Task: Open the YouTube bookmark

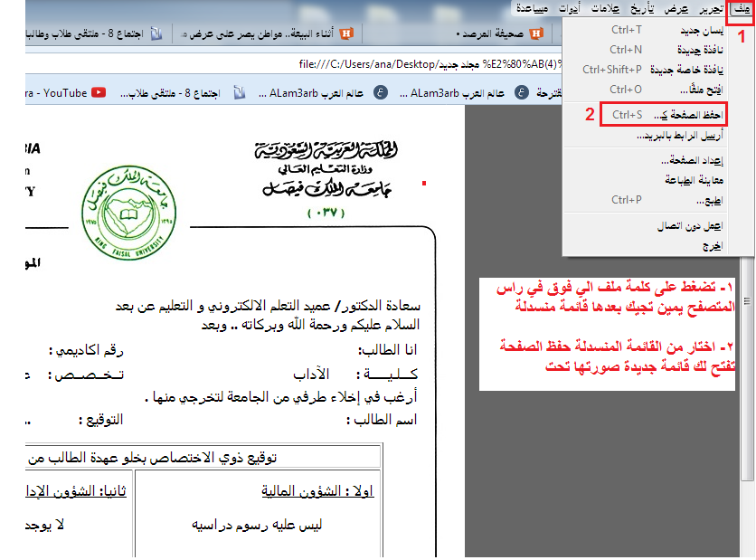Action: point(66,92)
